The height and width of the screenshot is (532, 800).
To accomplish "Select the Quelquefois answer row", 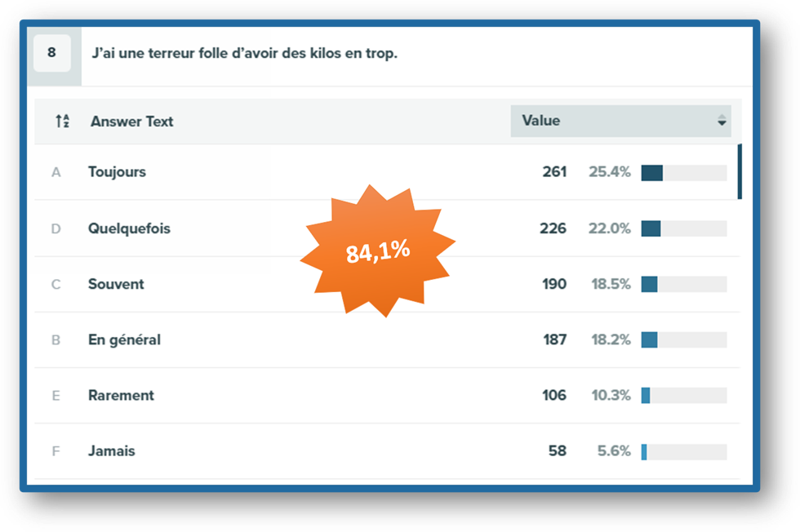I will pyautogui.click(x=387, y=228).
